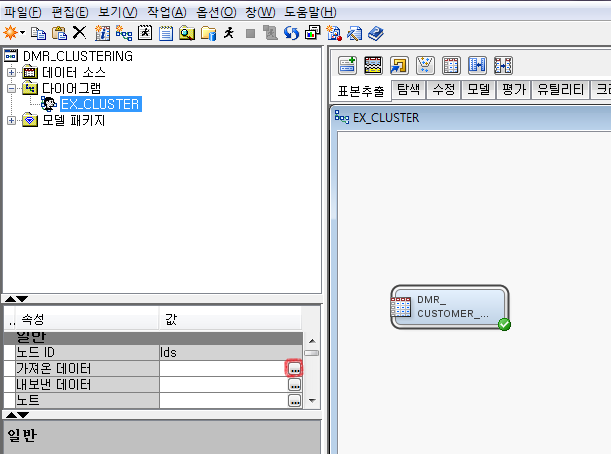
Task: Click the up/down arrows below properties table
Action: [x=17, y=415]
